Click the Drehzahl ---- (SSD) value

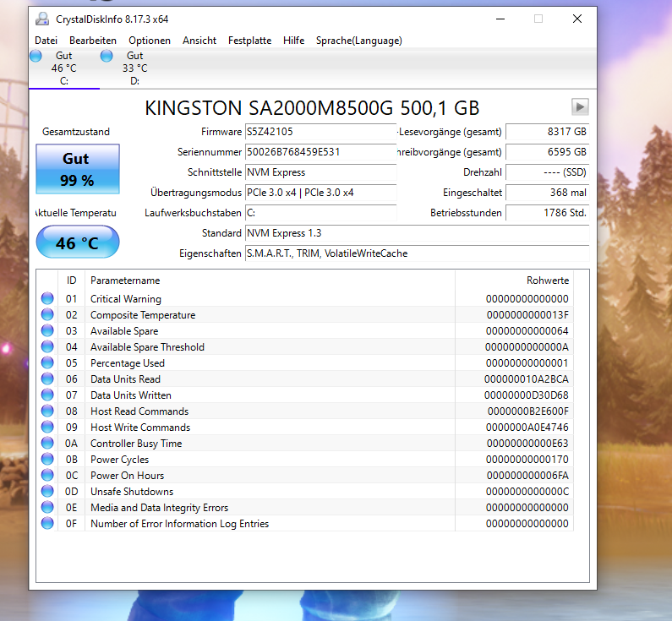(x=547, y=172)
